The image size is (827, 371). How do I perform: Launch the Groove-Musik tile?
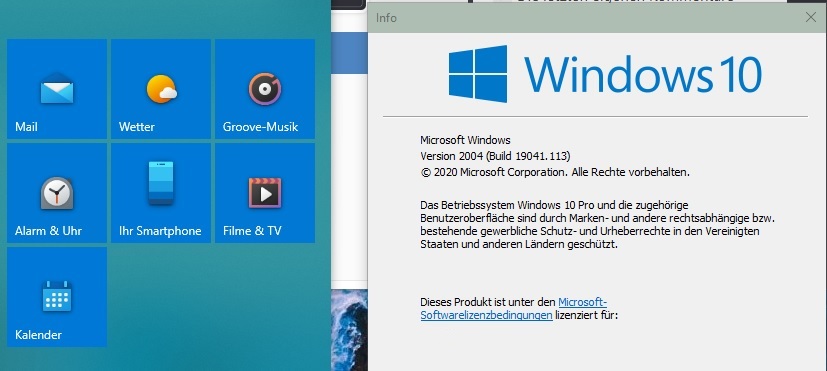(x=265, y=89)
